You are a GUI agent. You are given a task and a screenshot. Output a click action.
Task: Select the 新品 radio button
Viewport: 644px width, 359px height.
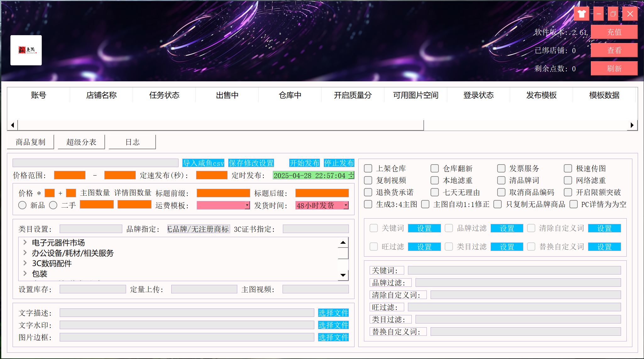tap(22, 205)
